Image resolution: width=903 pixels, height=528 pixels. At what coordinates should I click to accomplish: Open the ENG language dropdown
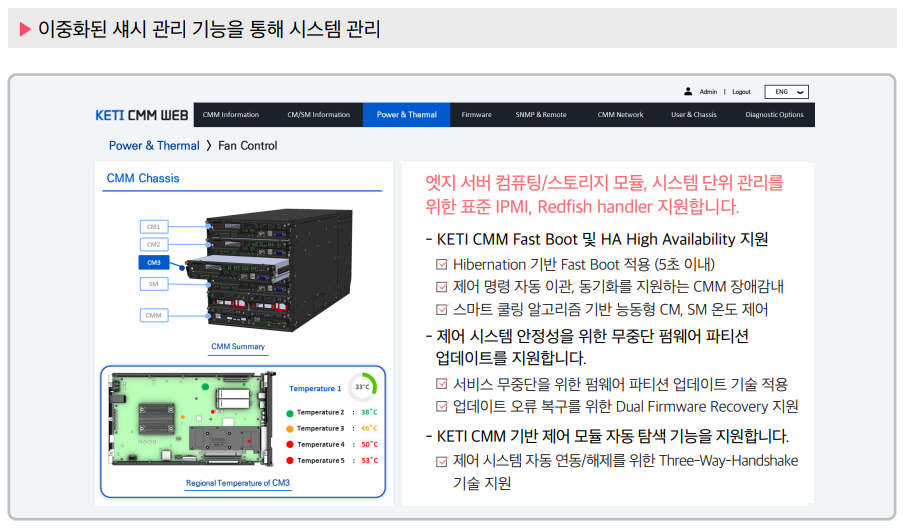pos(787,91)
